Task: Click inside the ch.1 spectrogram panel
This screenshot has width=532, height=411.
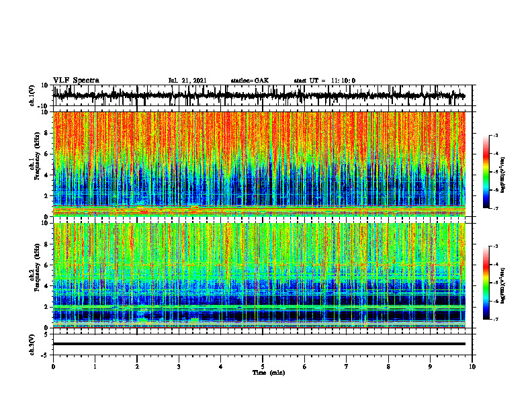Action: pos(259,164)
